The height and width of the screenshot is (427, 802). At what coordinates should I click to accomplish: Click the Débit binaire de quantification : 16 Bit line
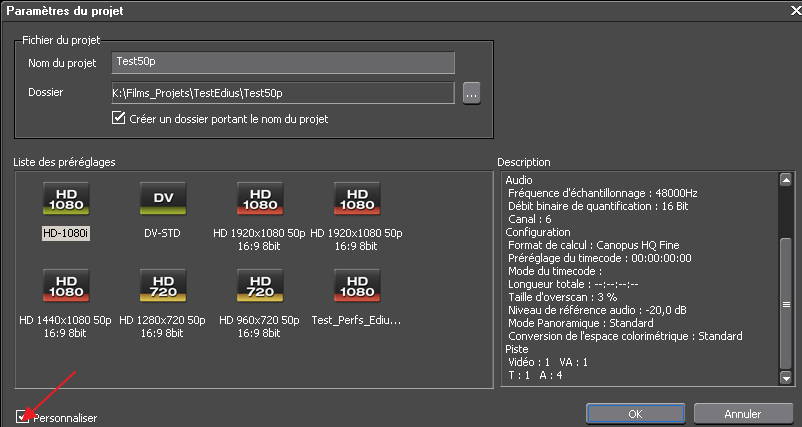598,206
